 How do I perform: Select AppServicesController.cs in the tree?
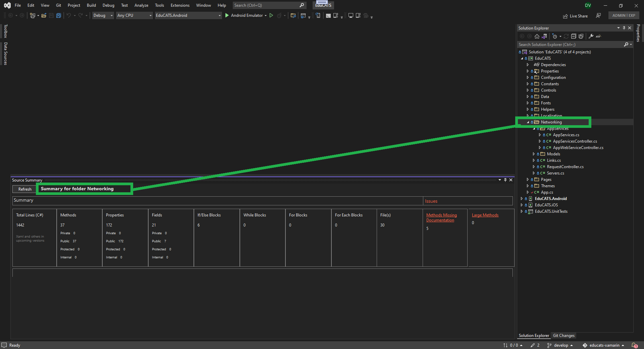575,141
